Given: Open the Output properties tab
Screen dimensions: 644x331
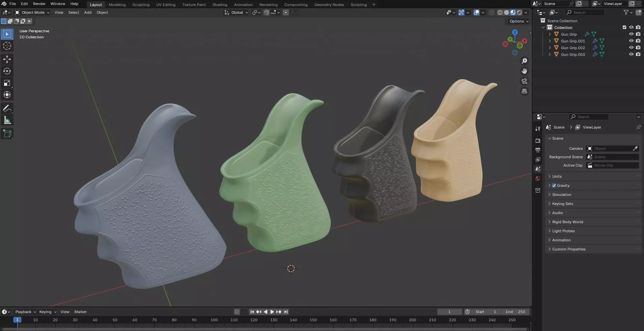Looking at the screenshot, I should (538, 150).
